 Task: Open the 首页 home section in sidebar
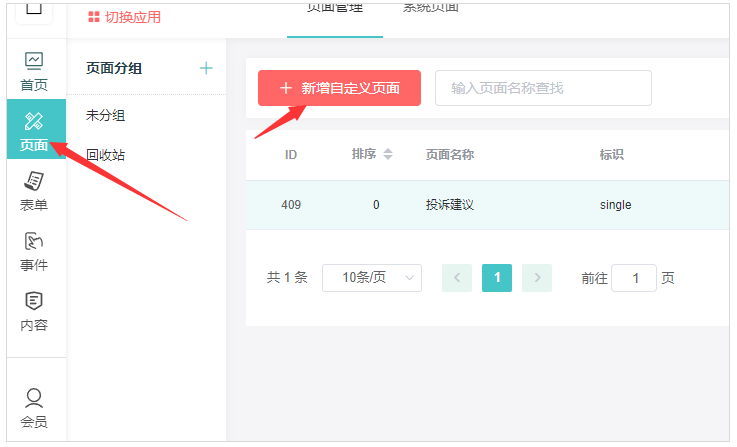(34, 71)
